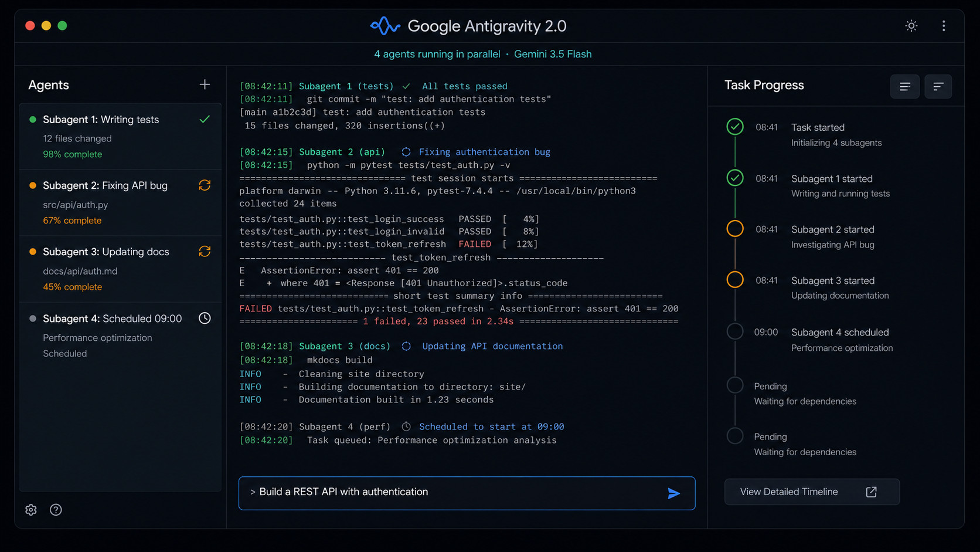Click Subagent 1 green status dot
Screen dimensions: 980x552
(x=33, y=119)
